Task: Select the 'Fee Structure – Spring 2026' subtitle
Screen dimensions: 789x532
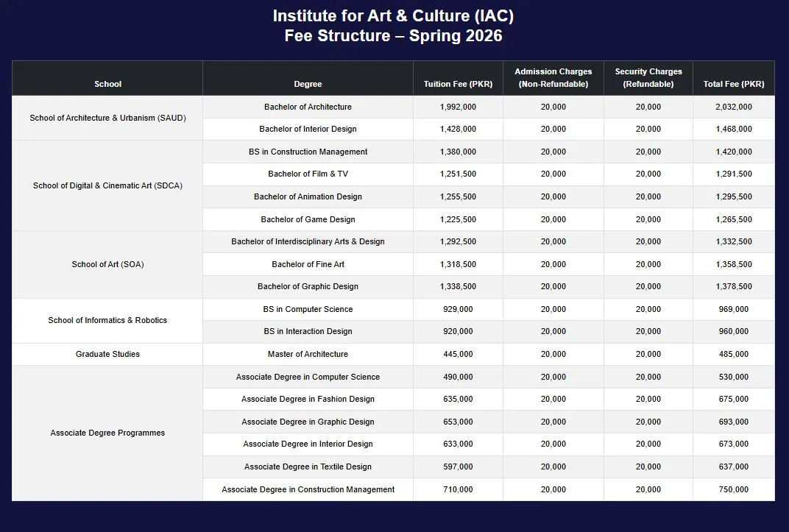Action: (393, 36)
